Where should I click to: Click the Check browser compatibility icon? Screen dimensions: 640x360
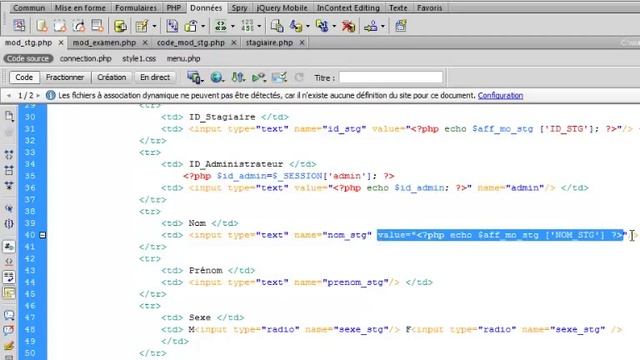279,77
